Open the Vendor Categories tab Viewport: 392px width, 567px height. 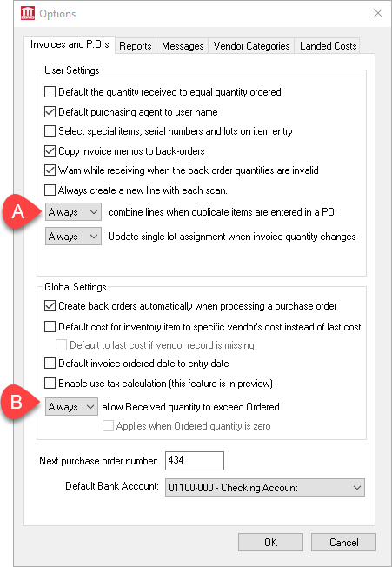pyautogui.click(x=251, y=46)
